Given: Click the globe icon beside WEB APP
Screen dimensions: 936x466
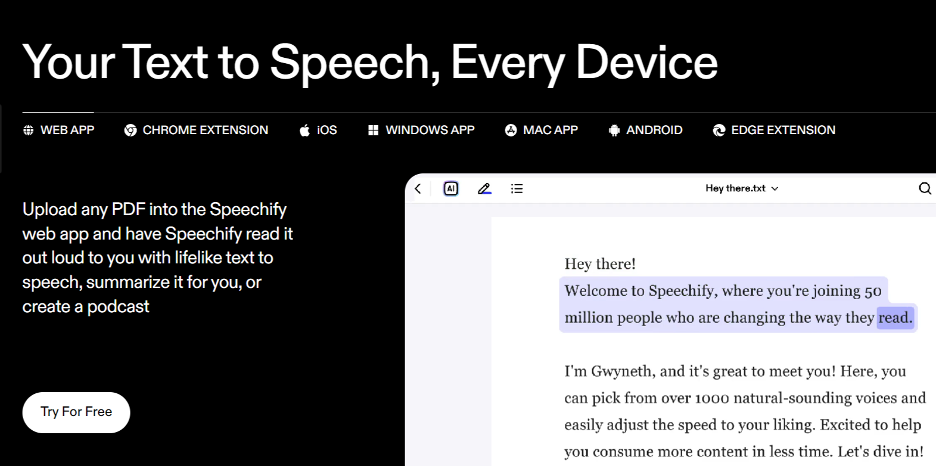Looking at the screenshot, I should click(28, 131).
